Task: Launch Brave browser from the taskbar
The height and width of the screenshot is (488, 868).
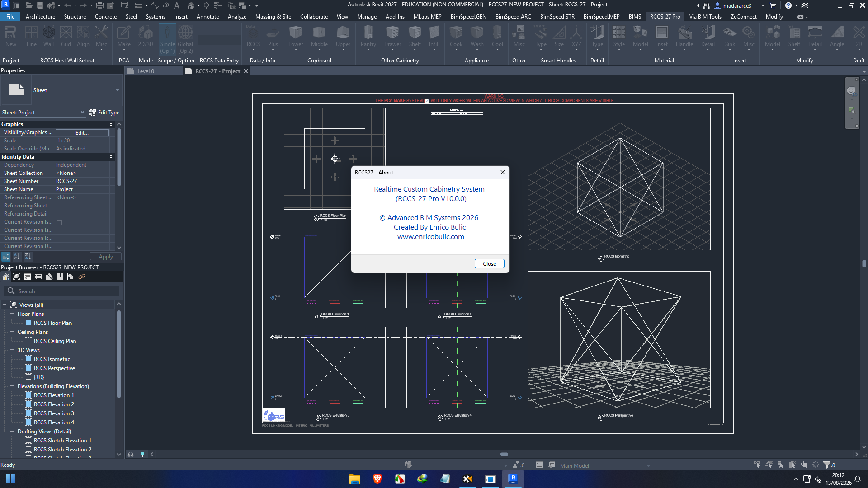Action: click(377, 479)
